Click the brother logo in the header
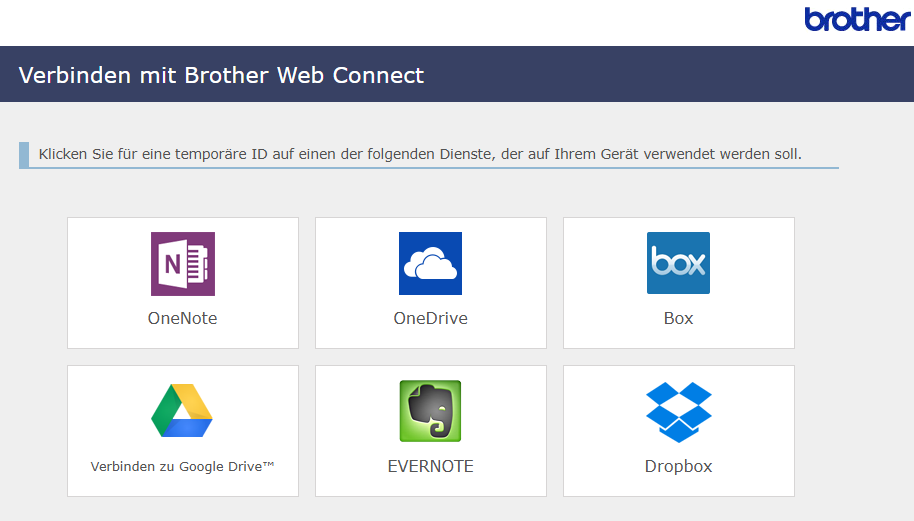 tap(857, 19)
